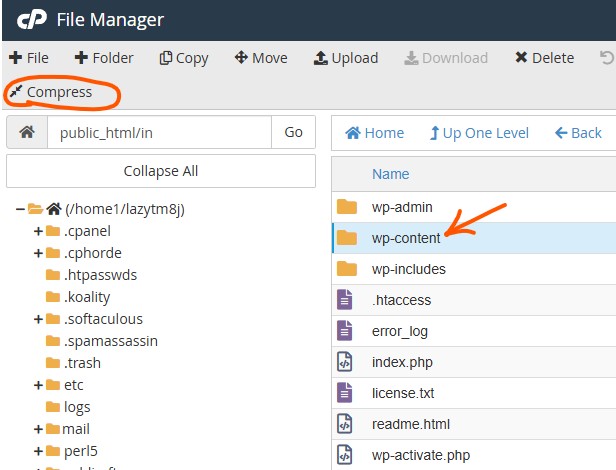Select the wp-content folder row

(x=408, y=238)
